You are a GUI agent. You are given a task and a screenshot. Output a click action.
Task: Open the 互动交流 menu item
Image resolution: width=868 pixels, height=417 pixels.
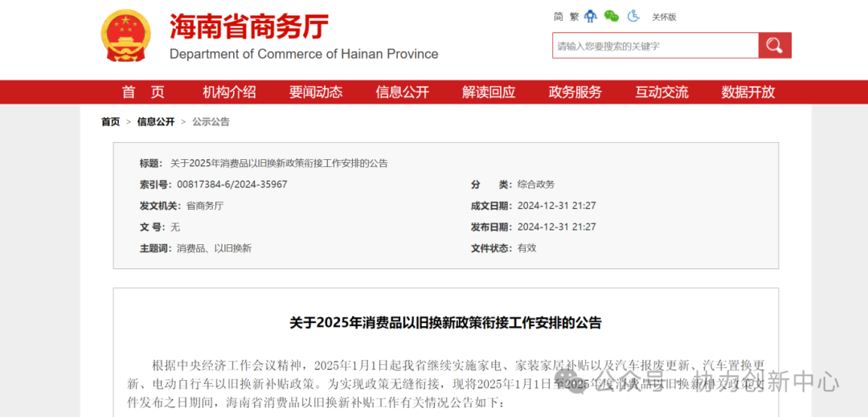(661, 92)
